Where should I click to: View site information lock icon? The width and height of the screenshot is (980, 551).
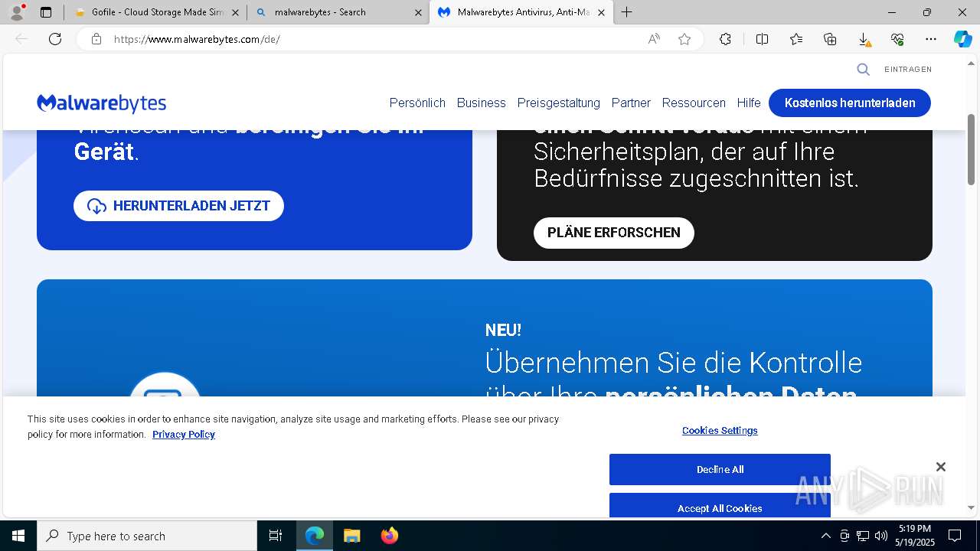pyautogui.click(x=96, y=39)
